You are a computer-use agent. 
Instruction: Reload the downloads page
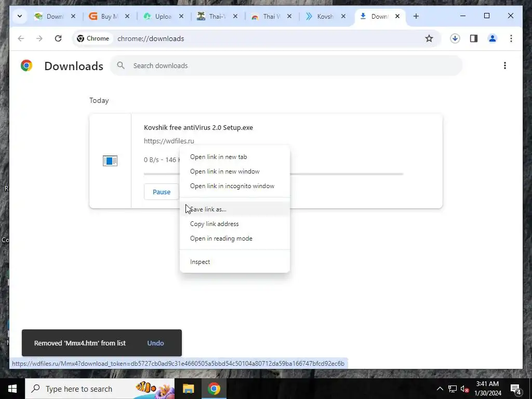point(58,38)
